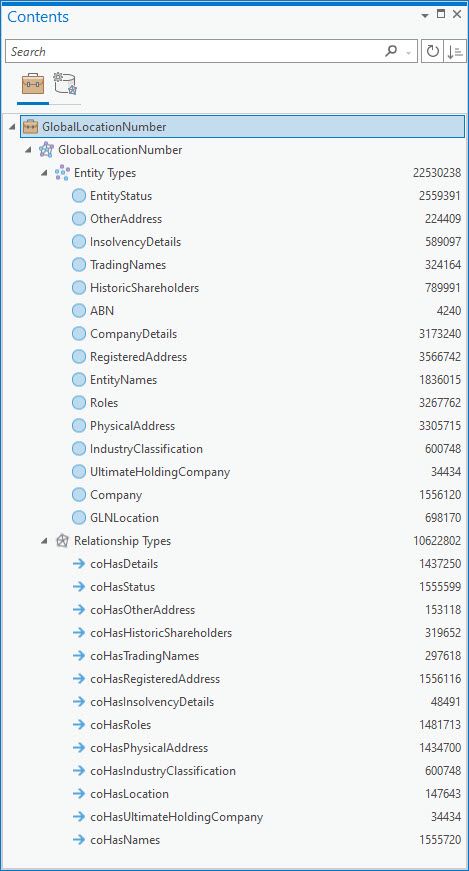
Task: Select the coHasInsolvencyDetails relationship type
Action: tap(152, 702)
